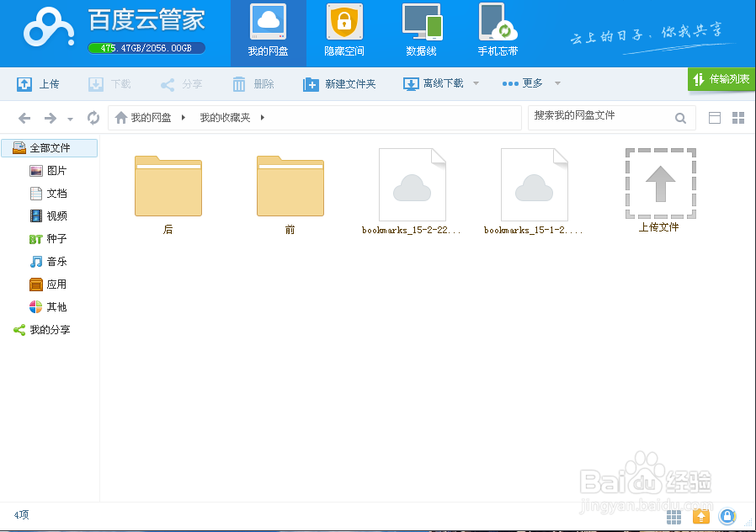Go forward with the right arrow
Screen dimensions: 756x532
51,118
